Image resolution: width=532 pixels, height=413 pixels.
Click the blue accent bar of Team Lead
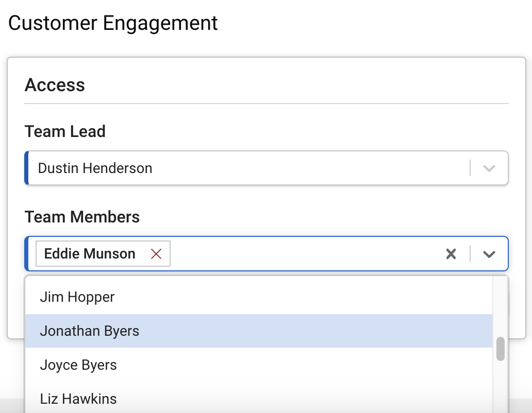26,168
